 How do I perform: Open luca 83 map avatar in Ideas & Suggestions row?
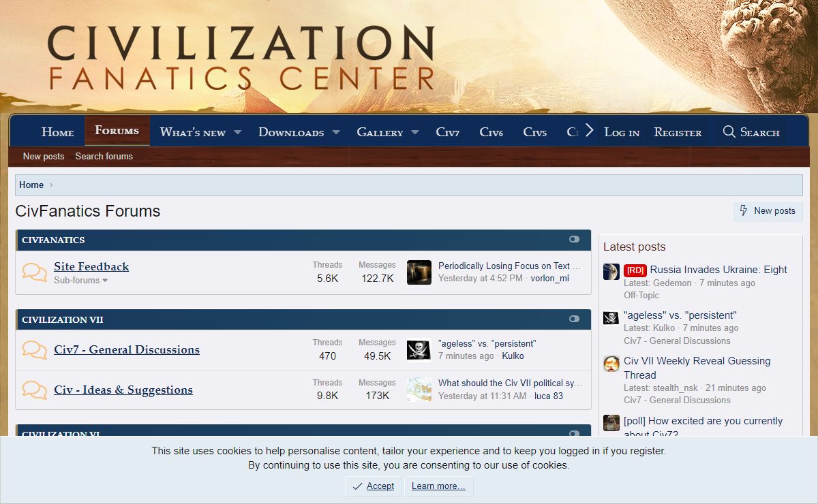tap(419, 390)
